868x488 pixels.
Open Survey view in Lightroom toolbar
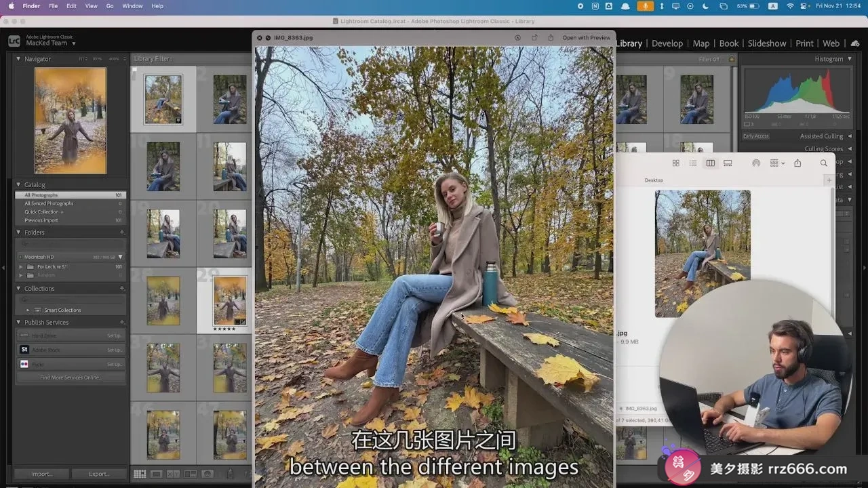191,474
